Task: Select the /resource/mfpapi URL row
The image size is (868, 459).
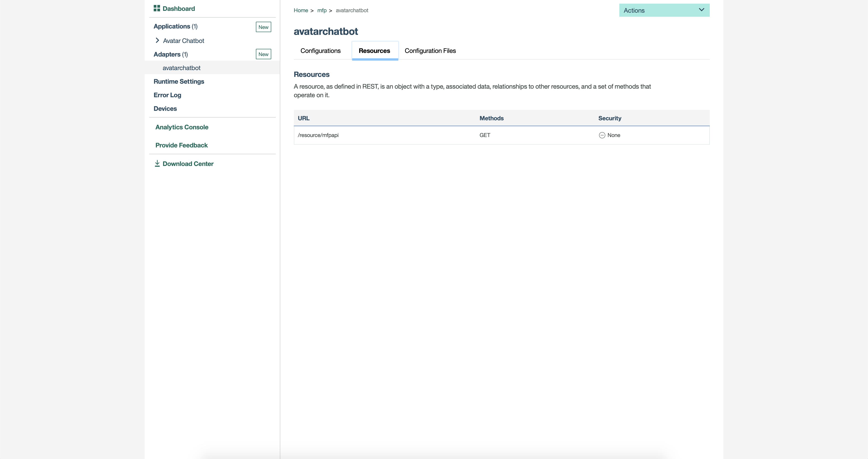Action: pos(318,135)
